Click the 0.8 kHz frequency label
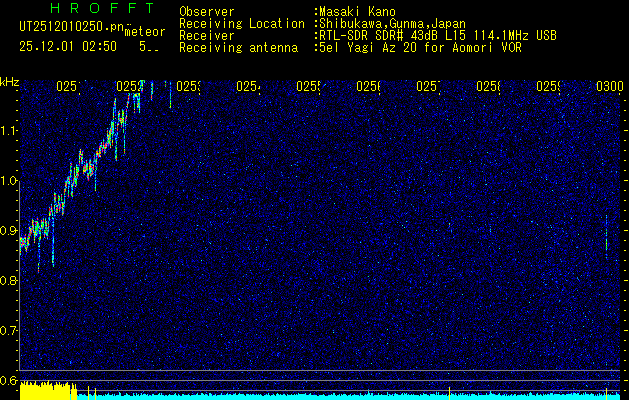 click(9, 280)
